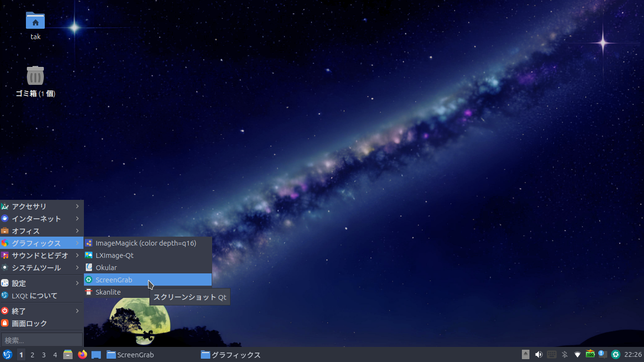The image size is (644, 362).
Task: Click the Bluetooth tray icon
Action: pyautogui.click(x=564, y=354)
